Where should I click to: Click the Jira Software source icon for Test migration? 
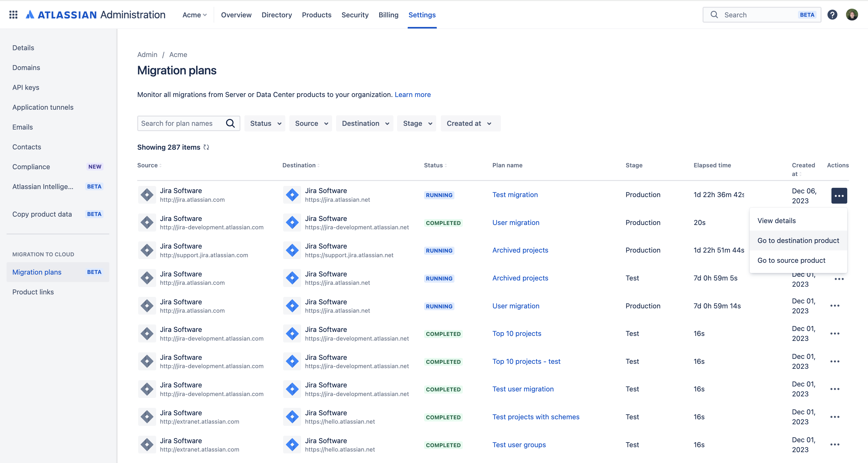point(147,195)
